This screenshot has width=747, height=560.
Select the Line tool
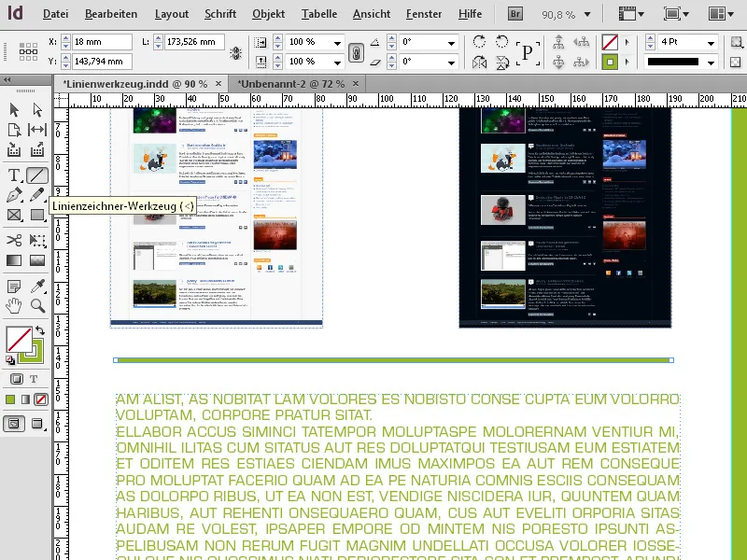pyautogui.click(x=37, y=175)
